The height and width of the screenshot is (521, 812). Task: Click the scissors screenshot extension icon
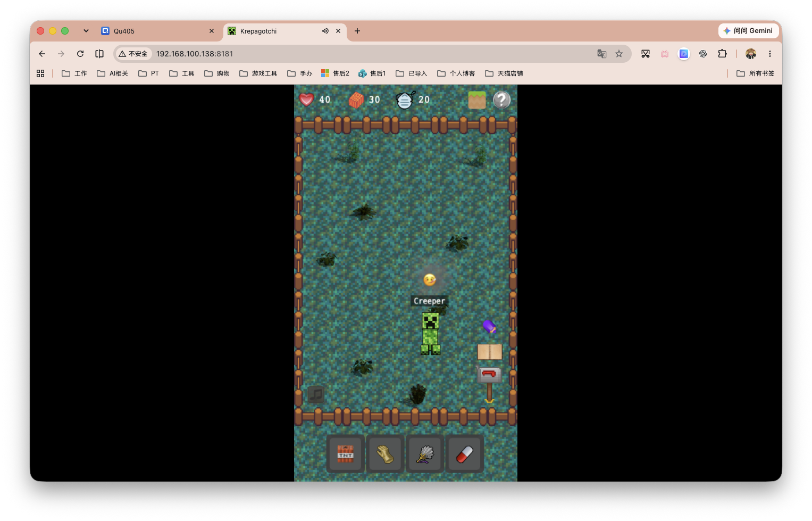(x=646, y=54)
